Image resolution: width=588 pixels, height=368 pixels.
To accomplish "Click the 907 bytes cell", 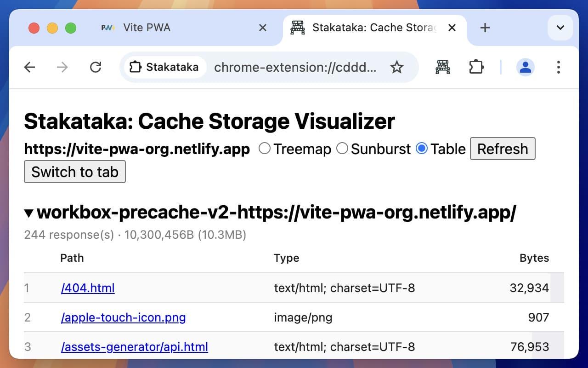I will click(x=538, y=317).
